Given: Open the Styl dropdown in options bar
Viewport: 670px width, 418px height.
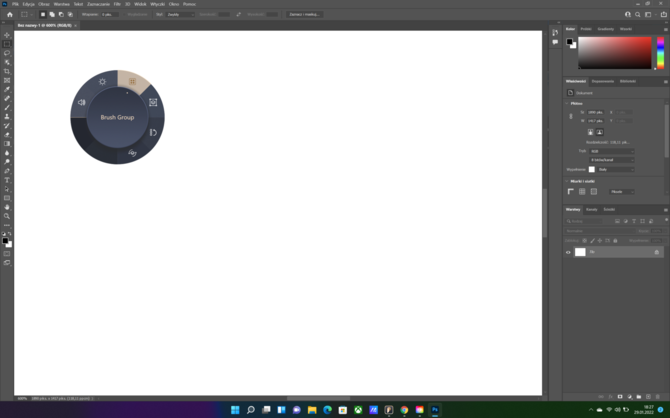Looking at the screenshot, I should 180,15.
